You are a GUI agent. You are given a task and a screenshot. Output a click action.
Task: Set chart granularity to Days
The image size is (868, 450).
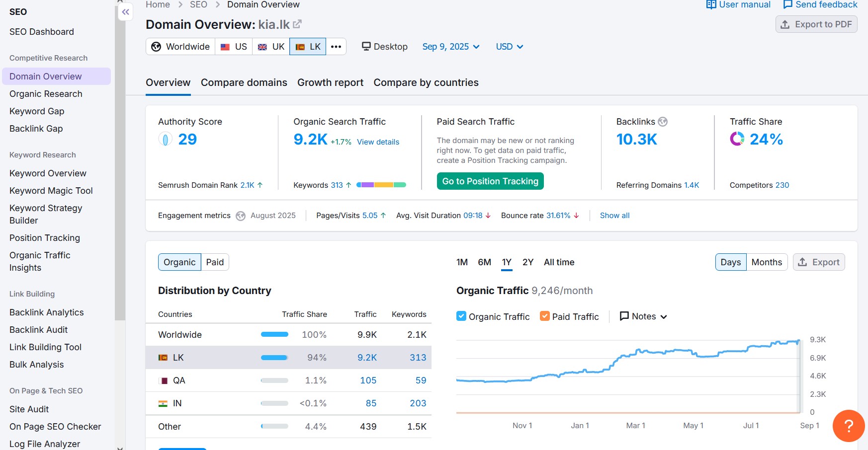731,262
